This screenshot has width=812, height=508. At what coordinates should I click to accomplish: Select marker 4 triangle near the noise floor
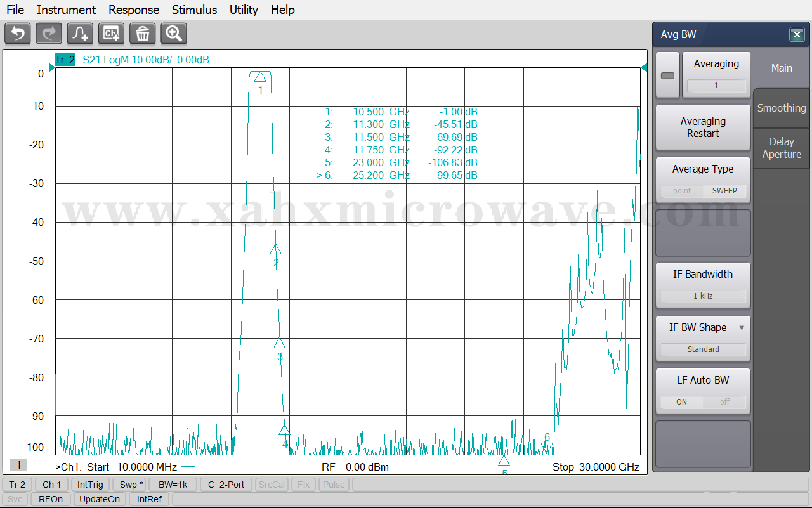click(284, 430)
